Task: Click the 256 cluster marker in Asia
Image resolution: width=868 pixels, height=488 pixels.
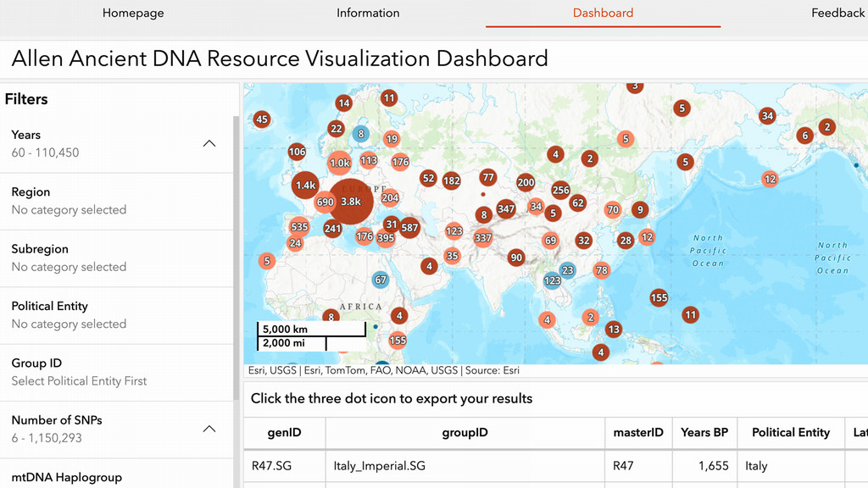Action: tap(560, 190)
